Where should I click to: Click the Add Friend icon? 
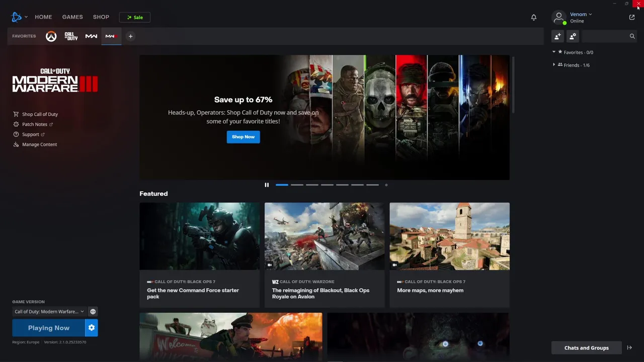pos(557,36)
